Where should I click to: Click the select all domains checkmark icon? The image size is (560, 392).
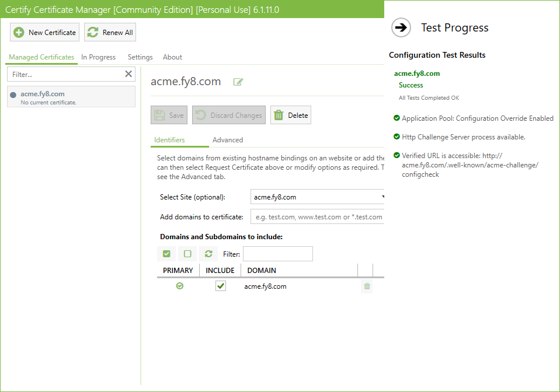166,254
